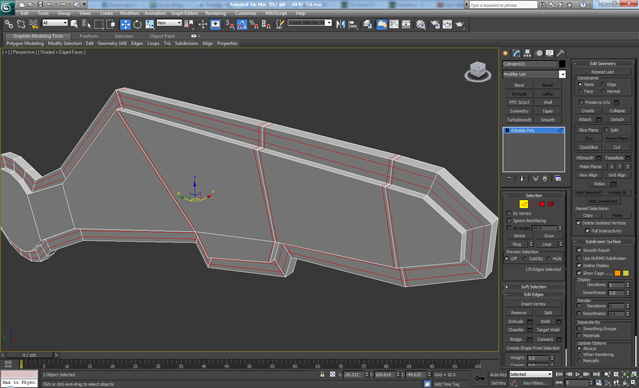The width and height of the screenshot is (639, 388).
Task: Click the Loop selection button
Action: click(x=546, y=244)
